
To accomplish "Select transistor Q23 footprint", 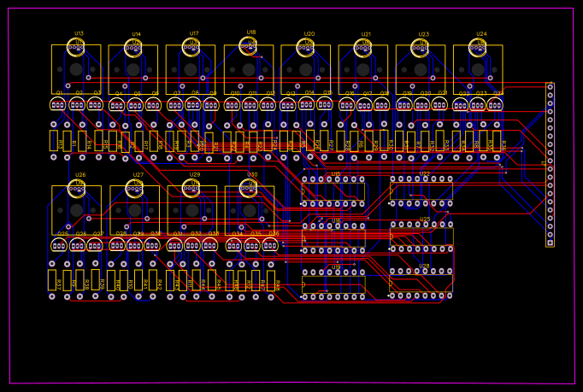I will click(477, 104).
